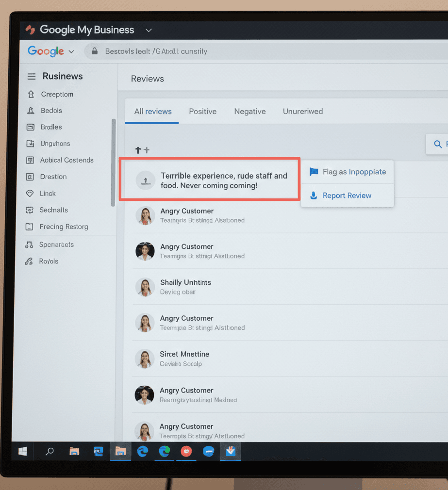Choose Flag as Inoppiate menu option

click(x=347, y=172)
